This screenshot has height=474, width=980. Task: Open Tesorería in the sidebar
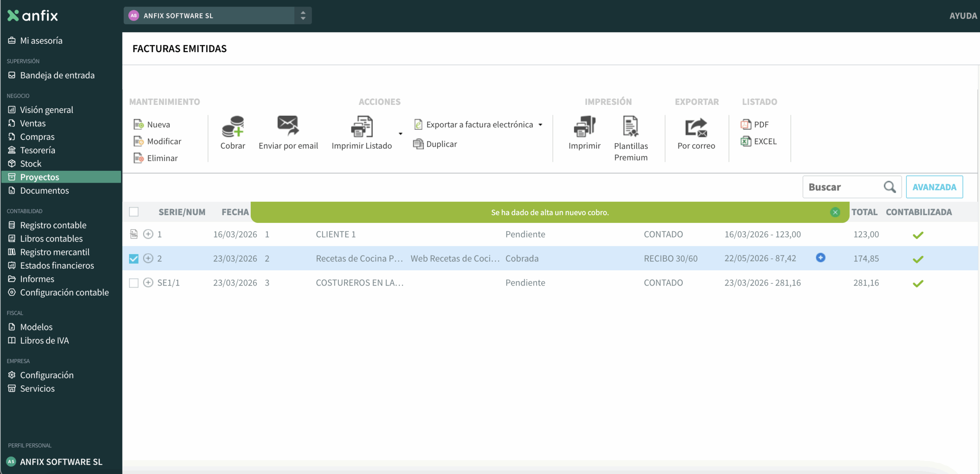pos(38,150)
